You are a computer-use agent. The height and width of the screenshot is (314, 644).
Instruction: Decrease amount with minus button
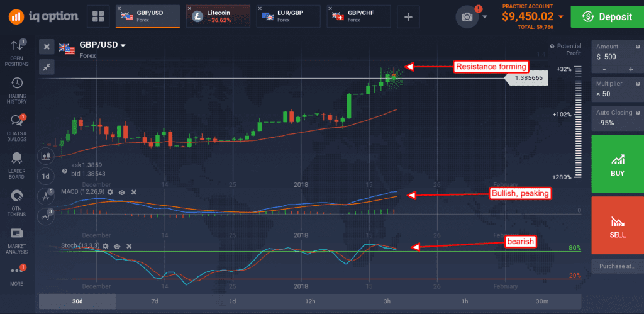pyautogui.click(x=604, y=69)
